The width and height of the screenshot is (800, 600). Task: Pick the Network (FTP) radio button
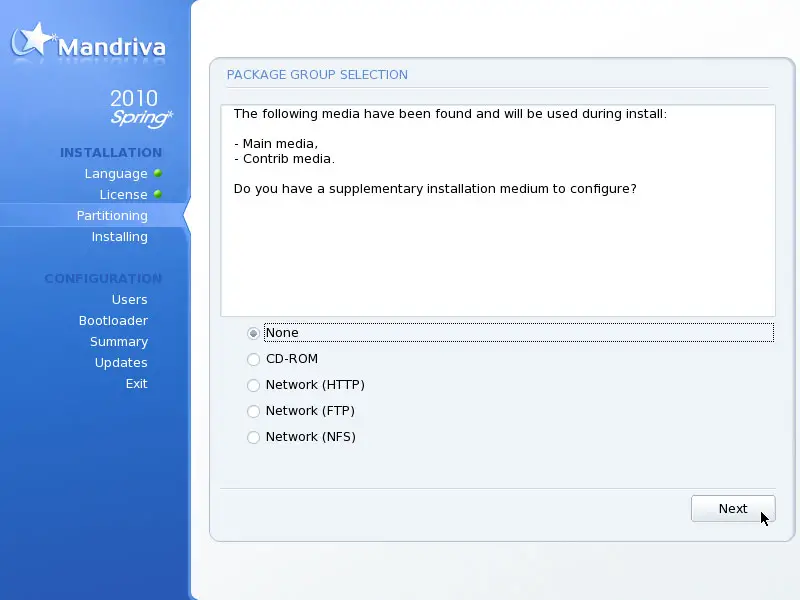pyautogui.click(x=253, y=411)
